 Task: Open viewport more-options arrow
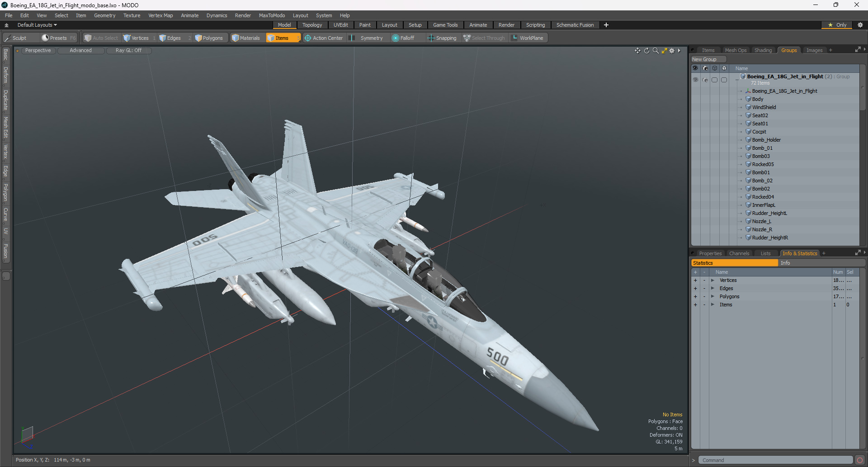pyautogui.click(x=679, y=51)
